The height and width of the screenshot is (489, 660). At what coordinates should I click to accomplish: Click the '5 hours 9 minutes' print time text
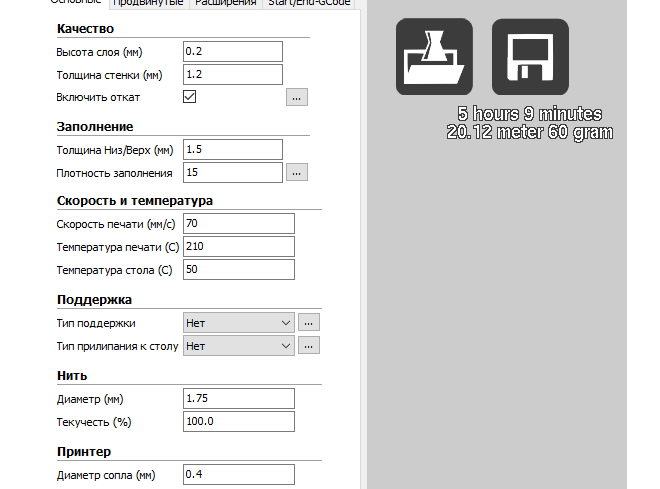coord(530,114)
